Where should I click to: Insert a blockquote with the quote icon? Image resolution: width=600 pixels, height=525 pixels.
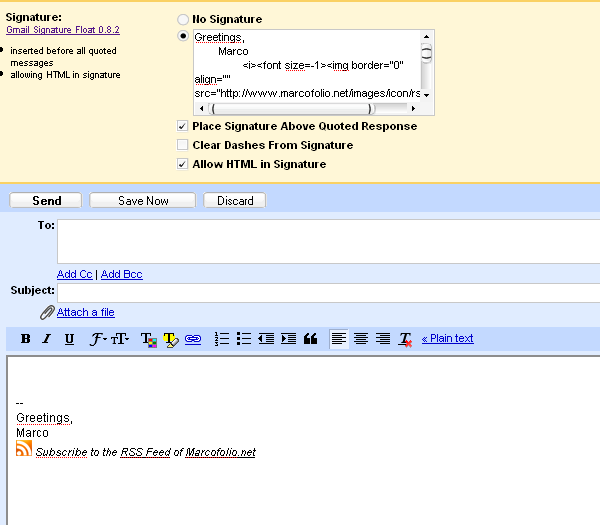click(310, 339)
